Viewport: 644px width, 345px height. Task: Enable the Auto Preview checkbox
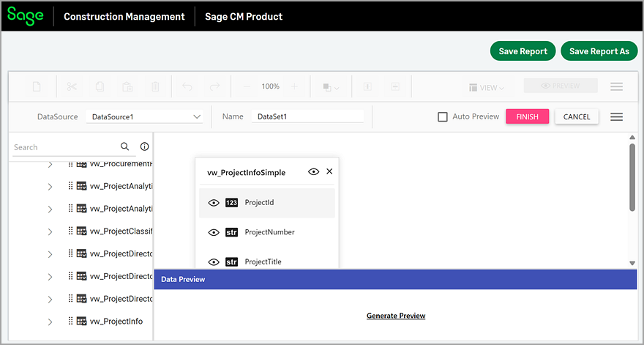(x=442, y=116)
